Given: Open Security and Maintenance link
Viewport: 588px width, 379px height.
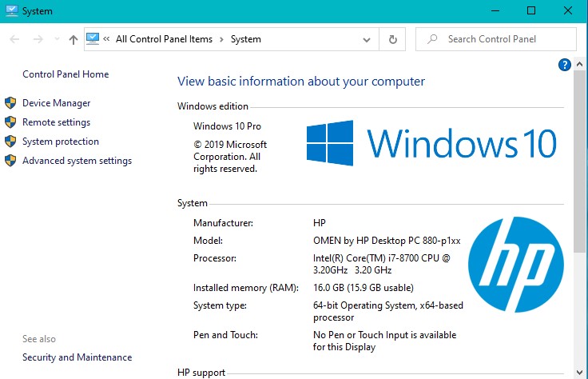Looking at the screenshot, I should tap(77, 357).
